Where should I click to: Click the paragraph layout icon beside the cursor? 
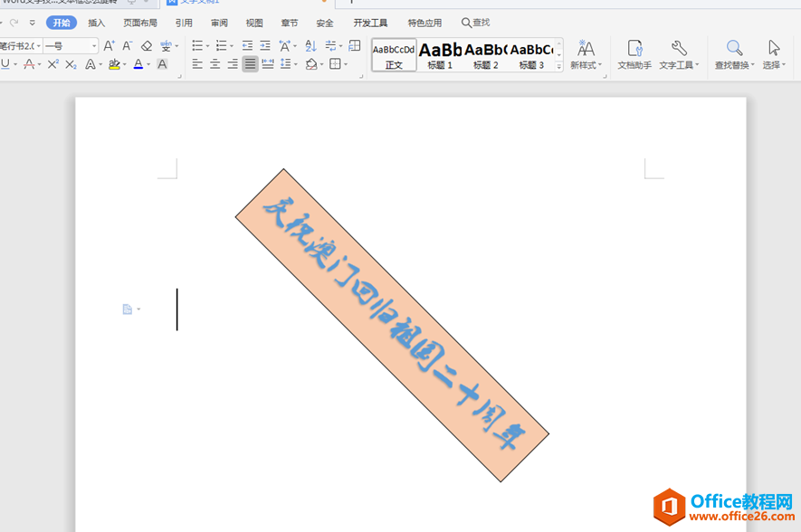tap(128, 309)
